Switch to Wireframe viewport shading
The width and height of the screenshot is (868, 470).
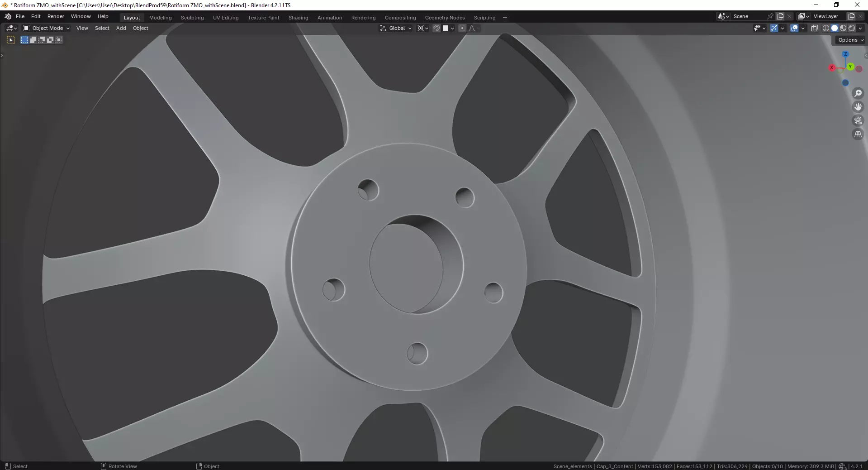pyautogui.click(x=826, y=28)
